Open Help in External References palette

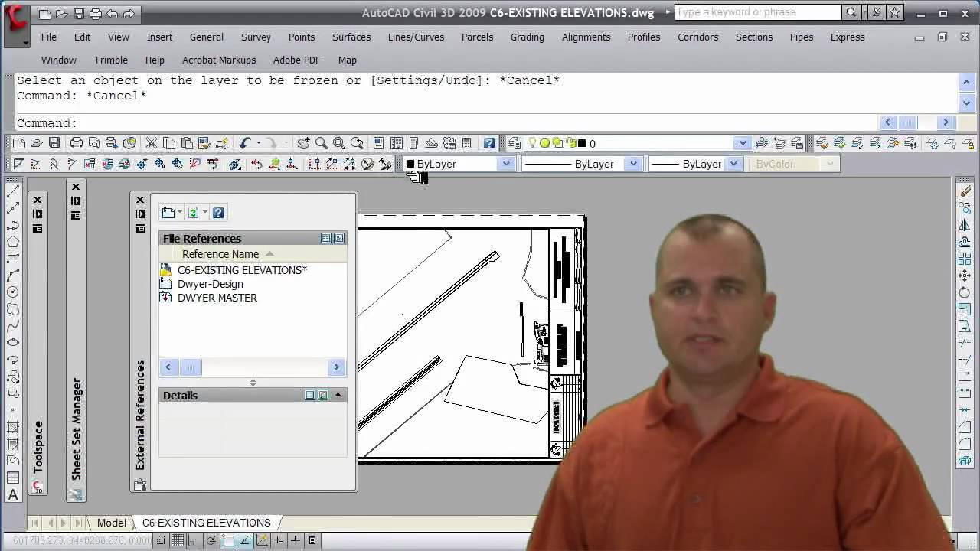point(218,213)
